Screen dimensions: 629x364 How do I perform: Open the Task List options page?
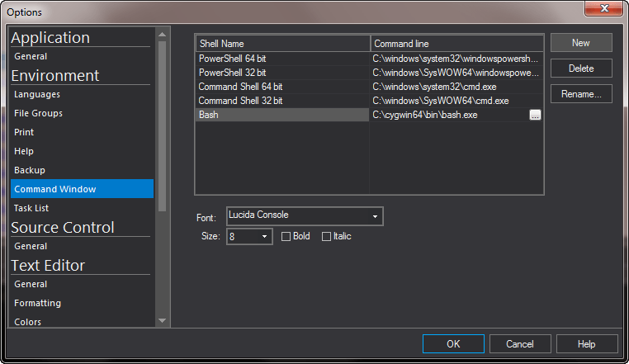(82, 208)
